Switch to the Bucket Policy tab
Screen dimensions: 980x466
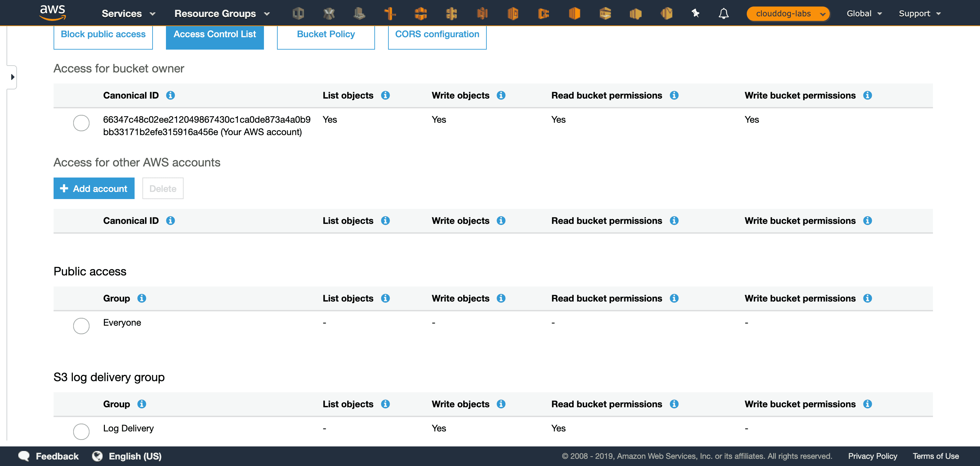(x=326, y=35)
